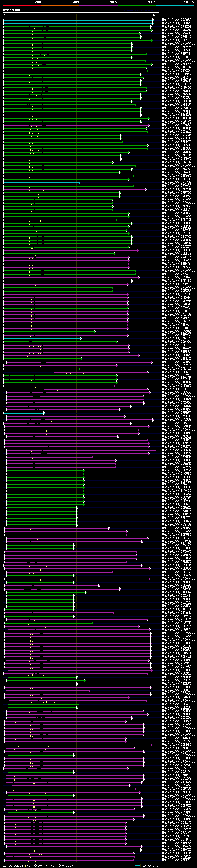Select the UniRef100_B4FEA4 label
Screen dimensions: 197x868
[177, 118]
